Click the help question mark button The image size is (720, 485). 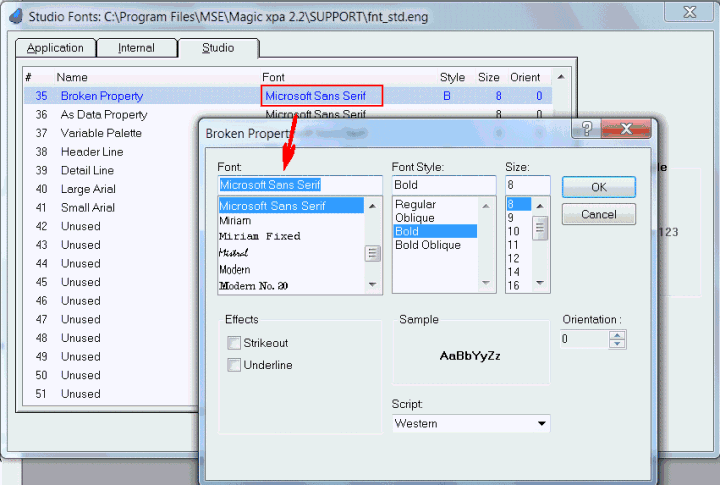coord(587,129)
